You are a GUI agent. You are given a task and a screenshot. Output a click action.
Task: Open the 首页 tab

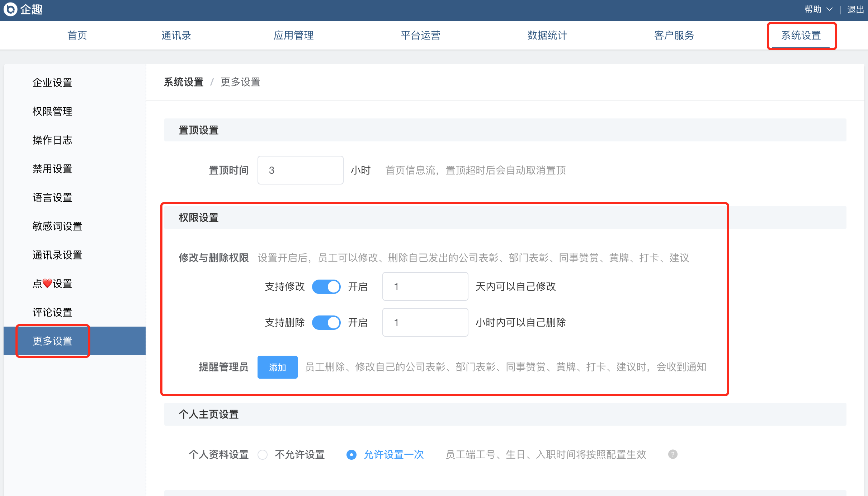point(77,35)
